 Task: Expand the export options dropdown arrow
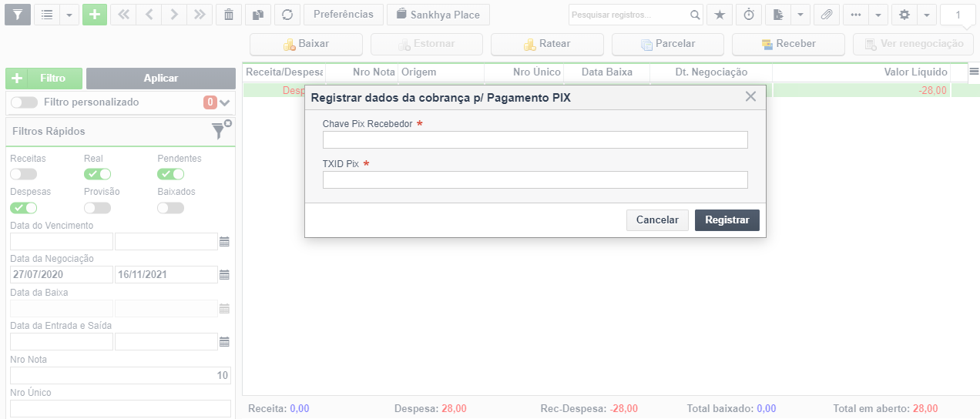point(800,14)
